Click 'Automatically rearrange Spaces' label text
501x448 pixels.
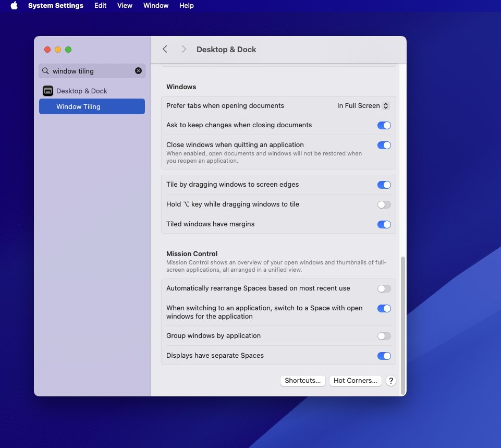tap(258, 288)
